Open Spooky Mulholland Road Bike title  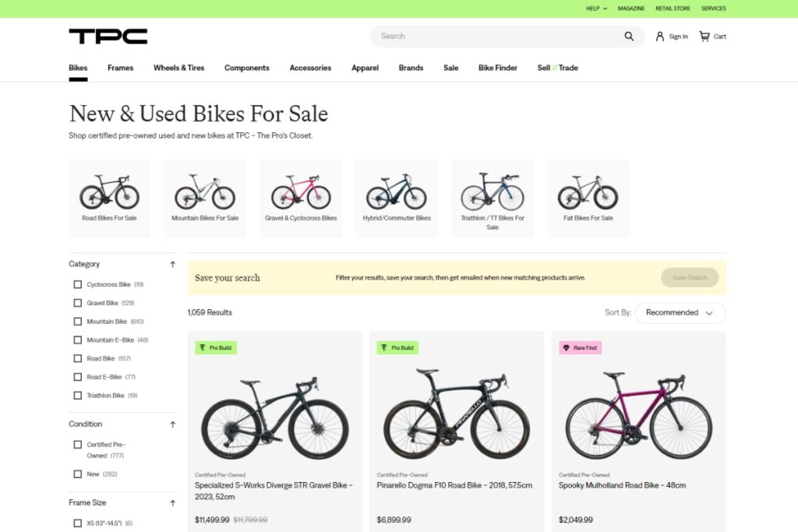(x=622, y=486)
